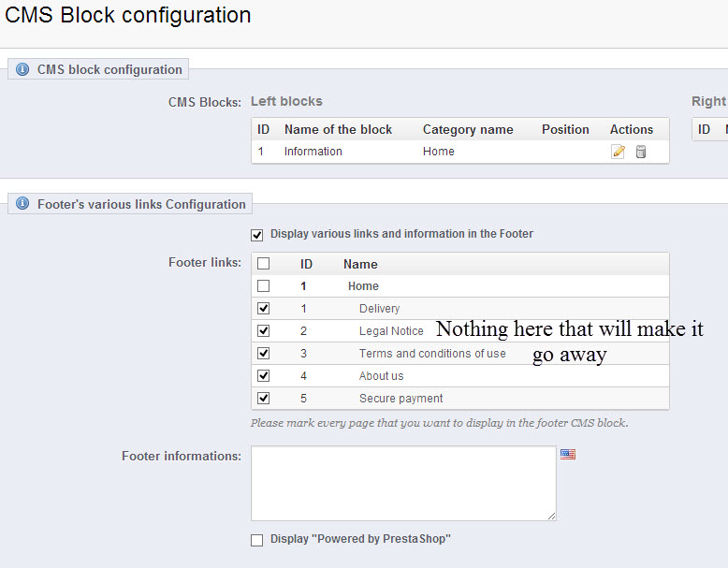This screenshot has width=728, height=568.
Task: Toggle the Display various links in Footer checkbox
Action: [257, 234]
